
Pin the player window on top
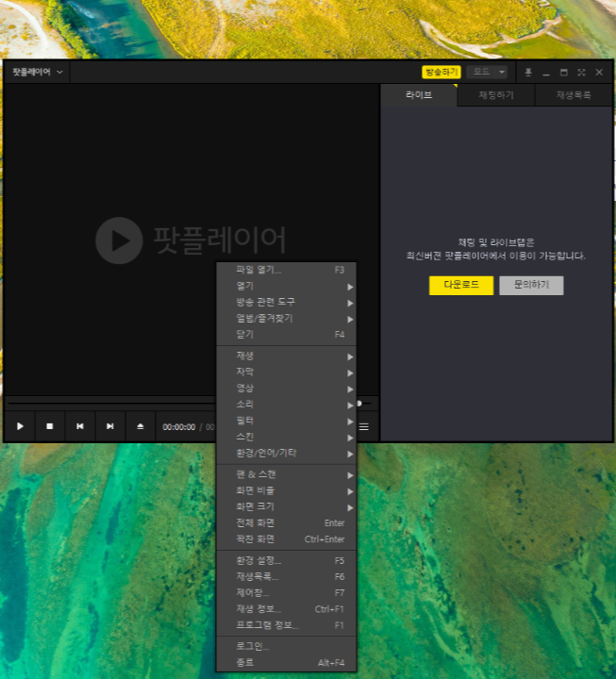[528, 73]
